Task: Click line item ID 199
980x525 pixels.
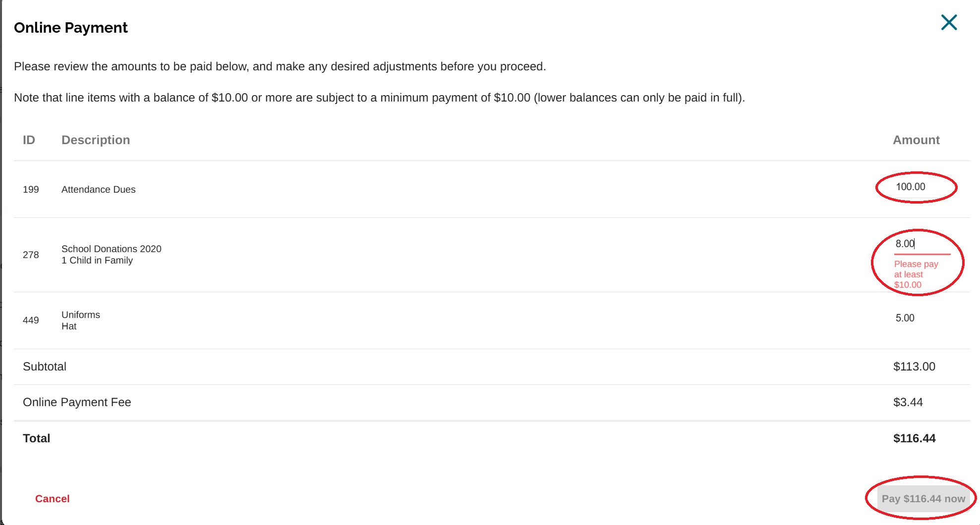Action: point(31,190)
